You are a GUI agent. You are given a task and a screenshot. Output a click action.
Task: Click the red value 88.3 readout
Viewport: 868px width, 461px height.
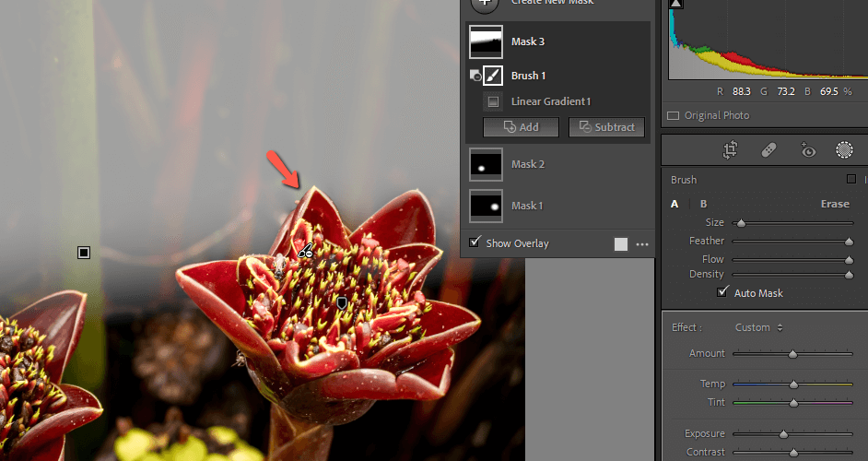click(x=741, y=91)
